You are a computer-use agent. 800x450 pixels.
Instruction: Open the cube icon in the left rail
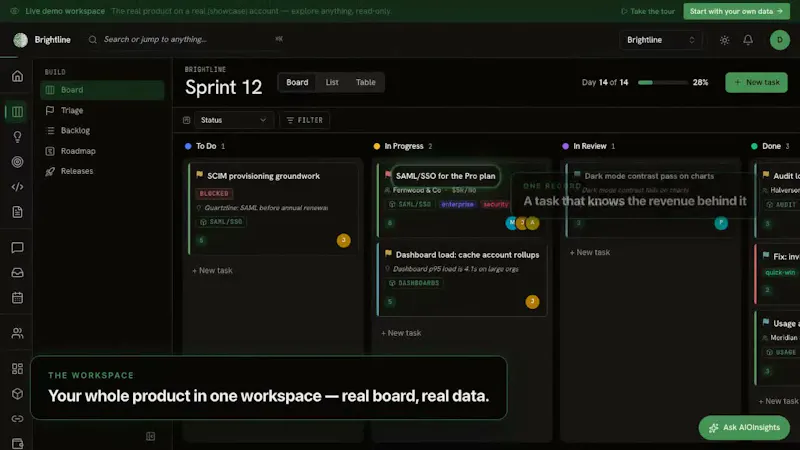click(x=17, y=393)
